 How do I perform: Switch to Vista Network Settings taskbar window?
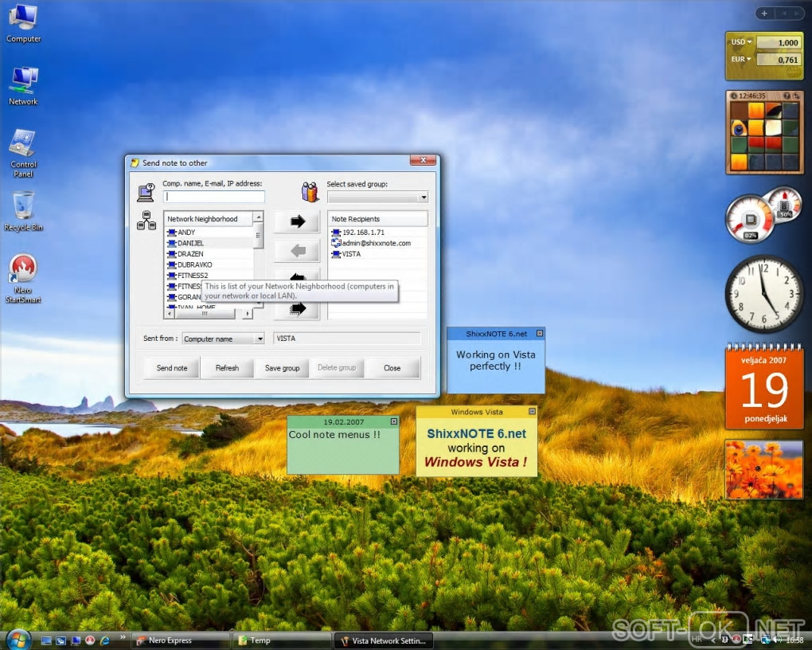pos(383,640)
